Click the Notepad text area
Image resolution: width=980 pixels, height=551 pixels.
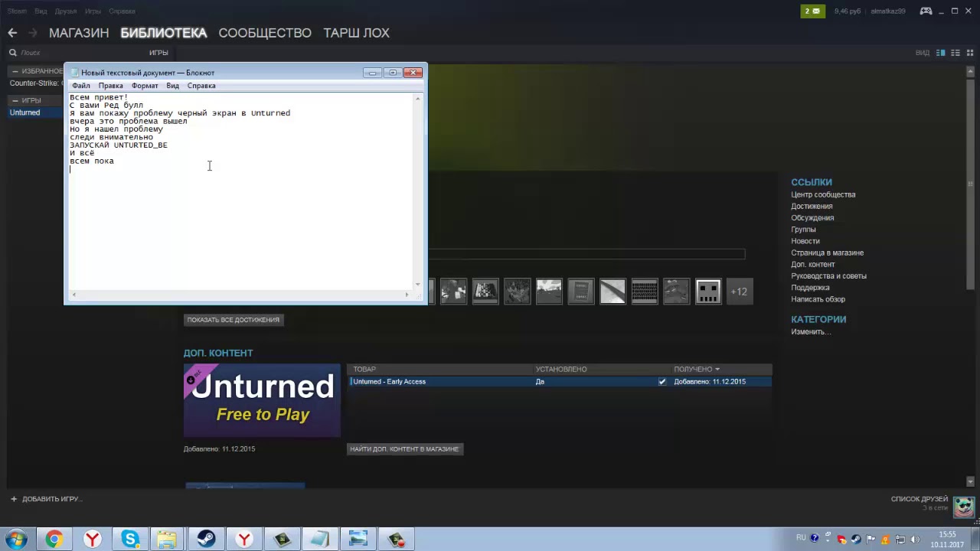[x=241, y=191]
